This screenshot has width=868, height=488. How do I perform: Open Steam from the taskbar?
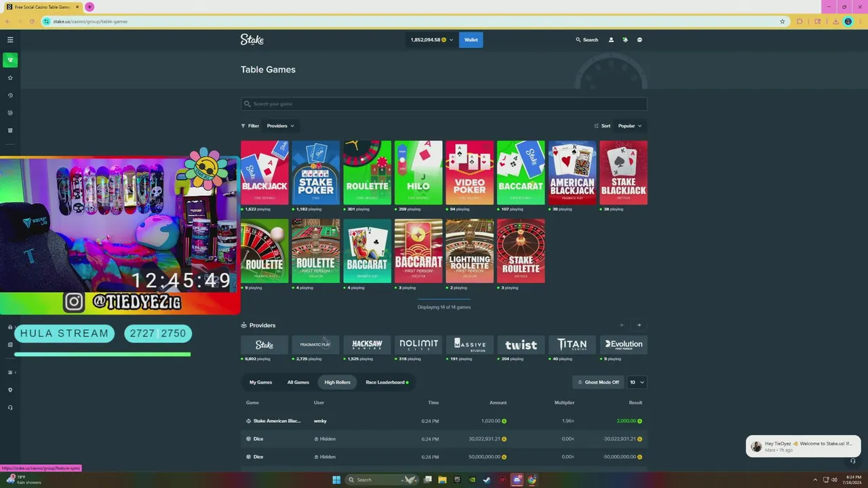tap(486, 480)
